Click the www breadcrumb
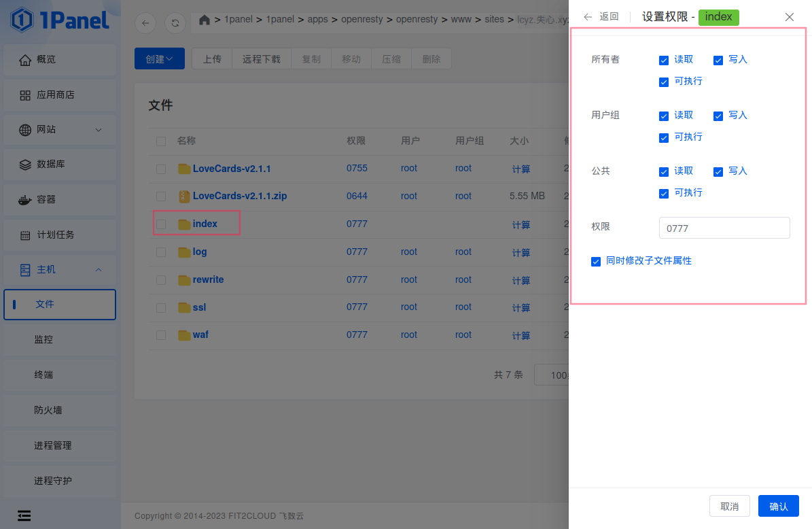The height and width of the screenshot is (529, 812). coord(461,19)
